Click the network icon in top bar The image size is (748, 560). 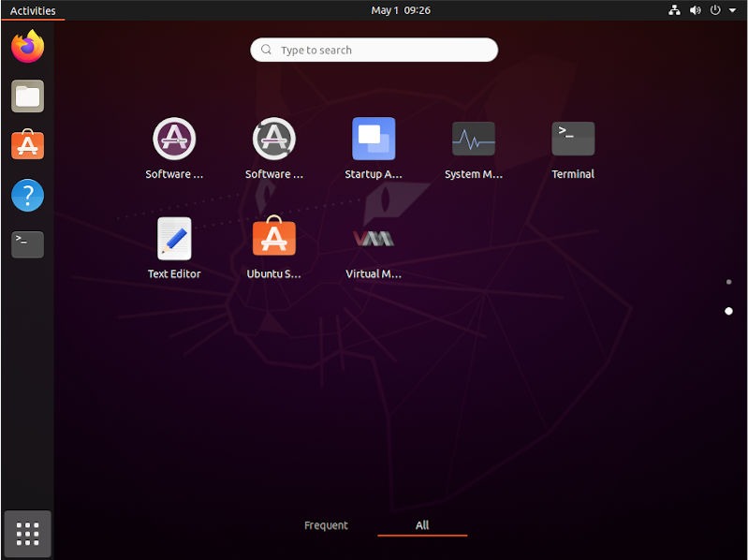pyautogui.click(x=674, y=10)
